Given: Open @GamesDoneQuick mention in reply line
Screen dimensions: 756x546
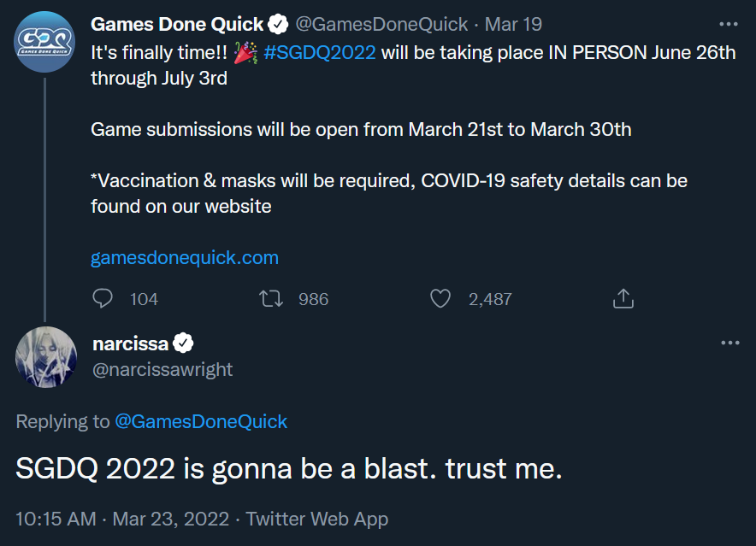Looking at the screenshot, I should pos(201,421).
